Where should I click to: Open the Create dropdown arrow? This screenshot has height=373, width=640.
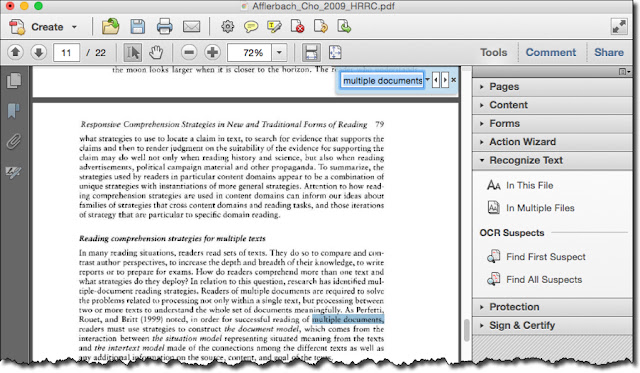click(x=74, y=27)
